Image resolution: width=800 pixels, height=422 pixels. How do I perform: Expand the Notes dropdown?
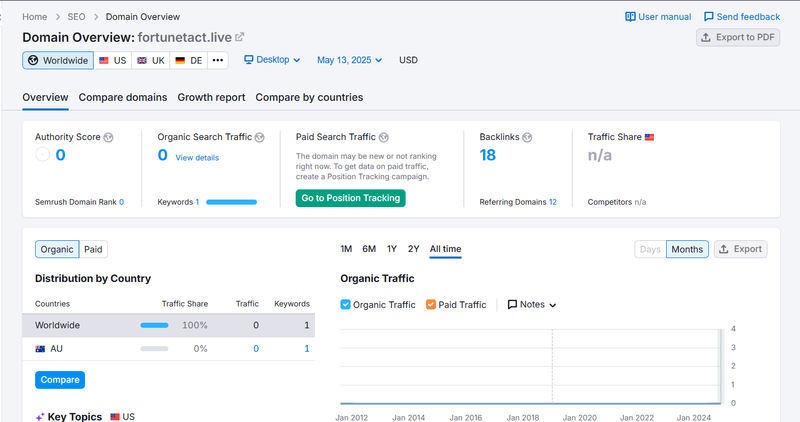tap(532, 305)
